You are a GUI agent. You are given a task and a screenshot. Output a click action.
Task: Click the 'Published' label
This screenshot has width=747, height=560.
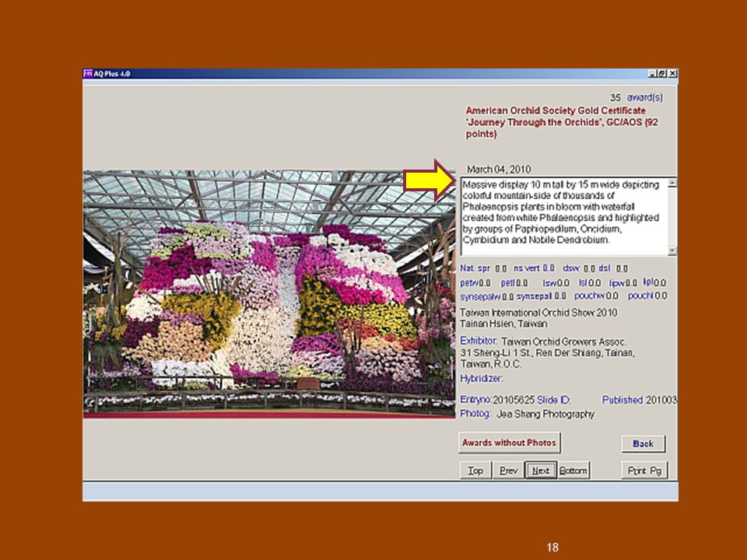[x=622, y=400]
